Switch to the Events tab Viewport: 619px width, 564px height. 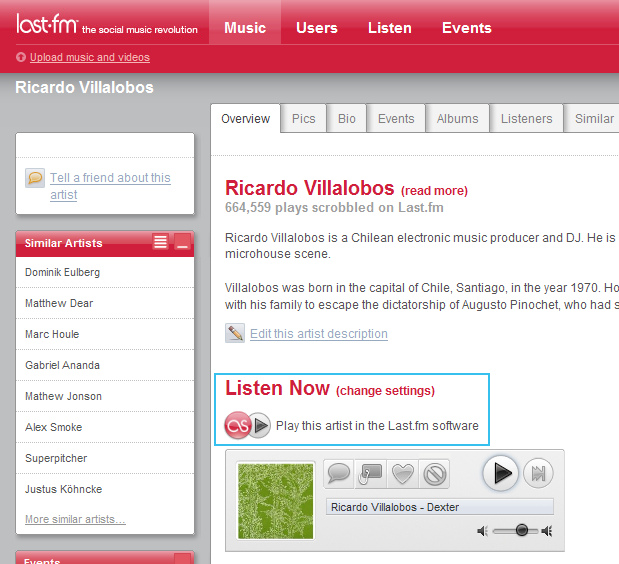[x=396, y=118]
